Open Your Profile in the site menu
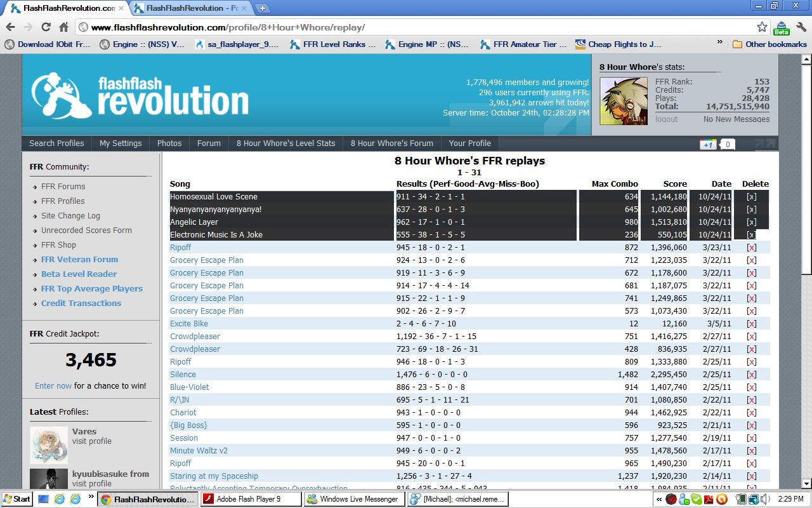 pos(469,144)
